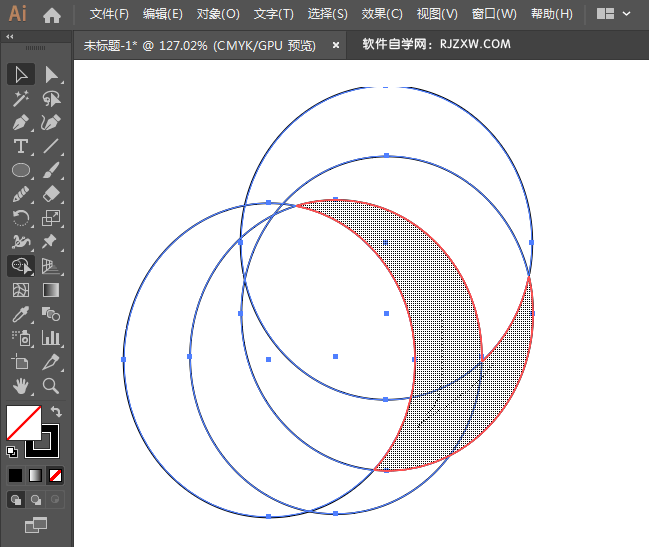This screenshot has width=649, height=547.
Task: Select the Type tool
Action: click(21, 146)
